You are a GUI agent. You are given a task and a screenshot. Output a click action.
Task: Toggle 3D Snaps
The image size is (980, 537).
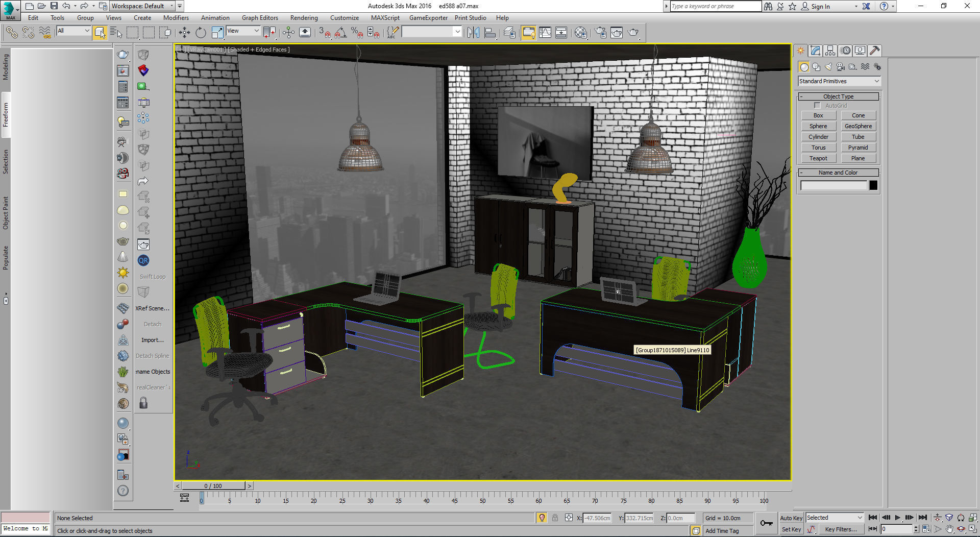click(325, 33)
